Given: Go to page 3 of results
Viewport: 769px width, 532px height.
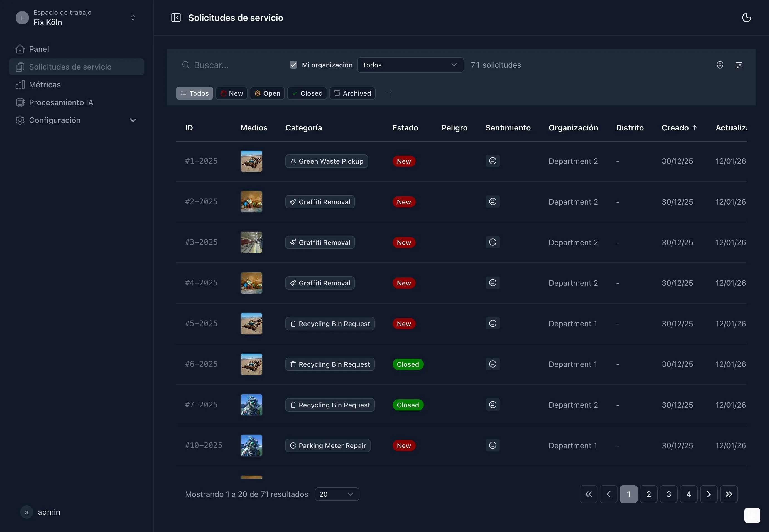Looking at the screenshot, I should tap(668, 494).
